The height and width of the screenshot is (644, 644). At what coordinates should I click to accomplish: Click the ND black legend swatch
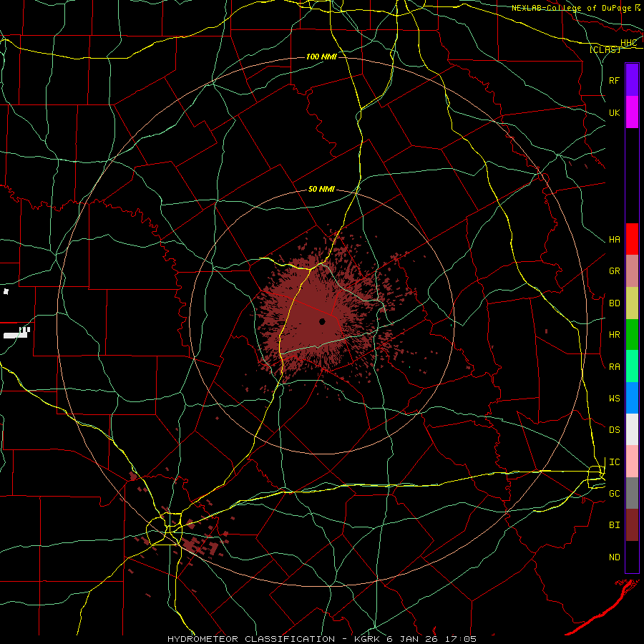[x=632, y=557]
